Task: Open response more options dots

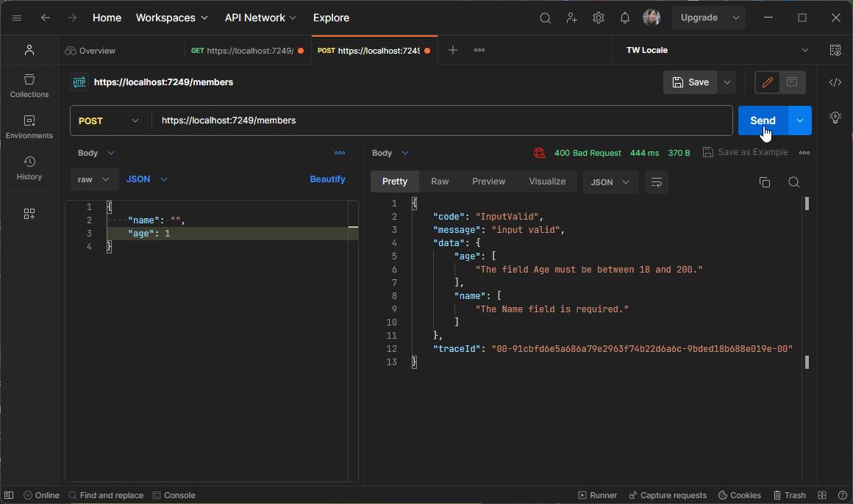Action: click(804, 153)
